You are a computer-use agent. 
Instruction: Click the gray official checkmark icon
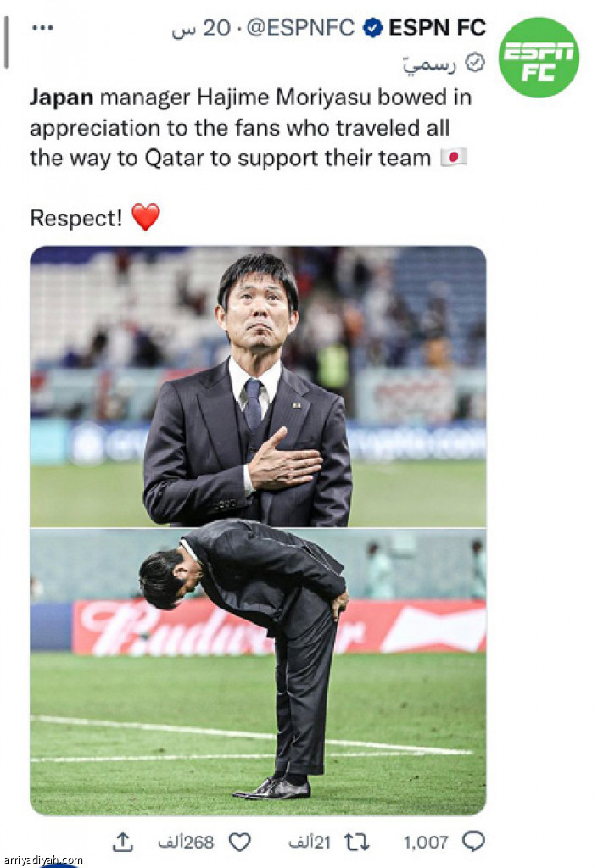coord(476,61)
